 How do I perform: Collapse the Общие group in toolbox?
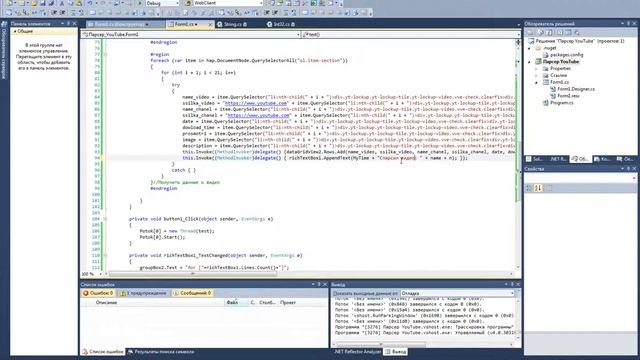16,31
